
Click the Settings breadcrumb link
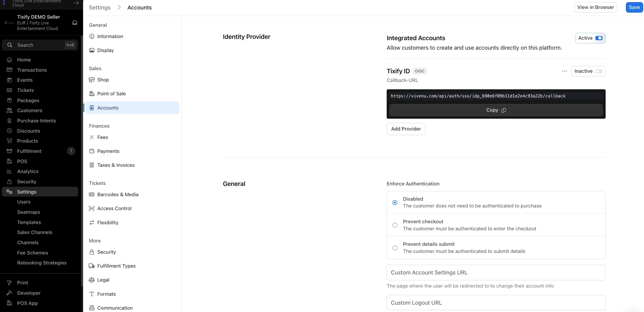point(100,7)
